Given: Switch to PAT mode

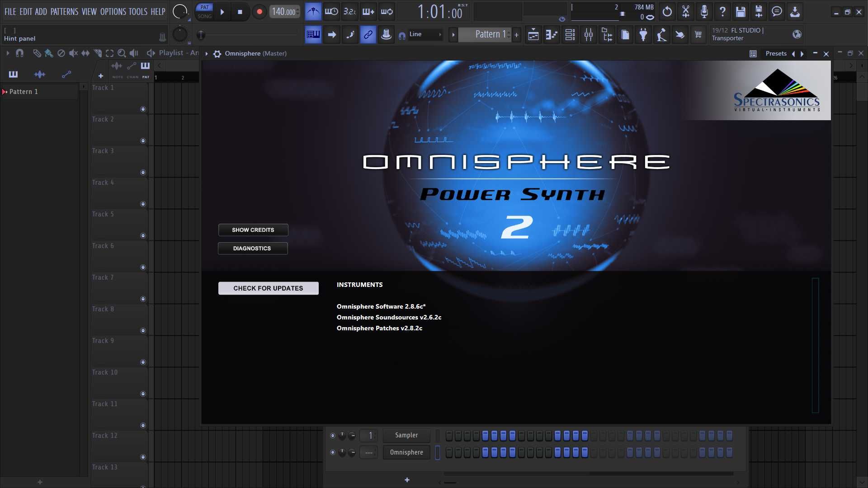Looking at the screenshot, I should [204, 7].
